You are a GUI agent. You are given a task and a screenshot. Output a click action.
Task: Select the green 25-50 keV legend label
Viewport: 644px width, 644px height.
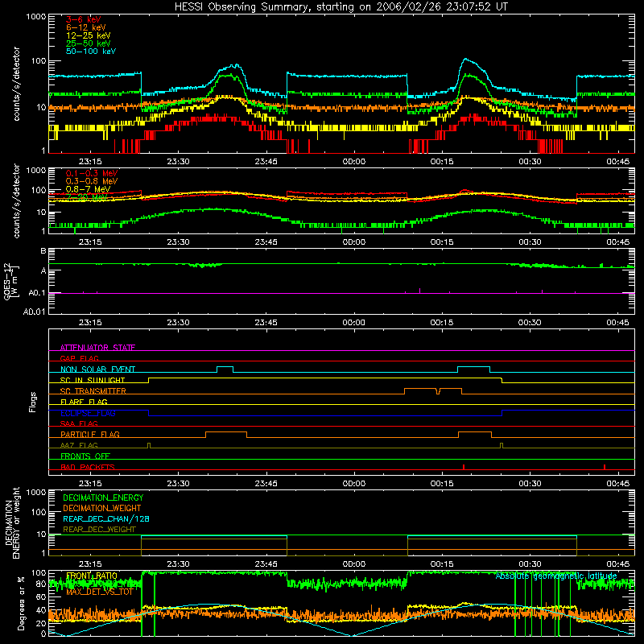(89, 43)
